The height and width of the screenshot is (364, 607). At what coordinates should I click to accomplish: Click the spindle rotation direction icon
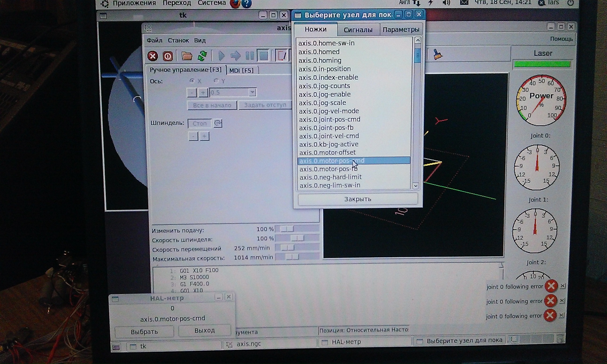pos(218,123)
